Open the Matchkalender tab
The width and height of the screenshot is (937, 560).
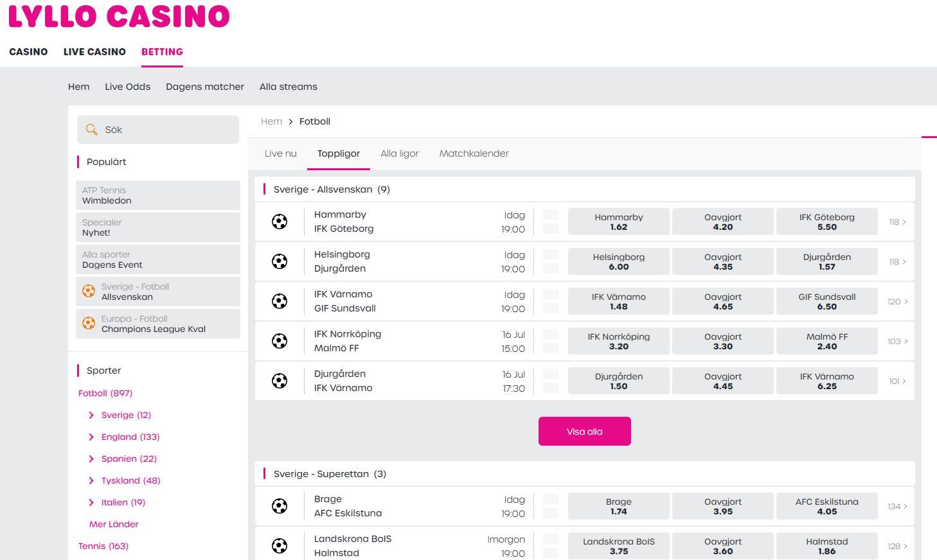pos(474,153)
